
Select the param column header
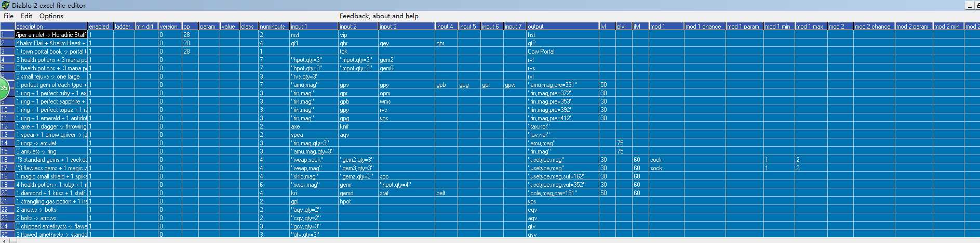[209, 26]
